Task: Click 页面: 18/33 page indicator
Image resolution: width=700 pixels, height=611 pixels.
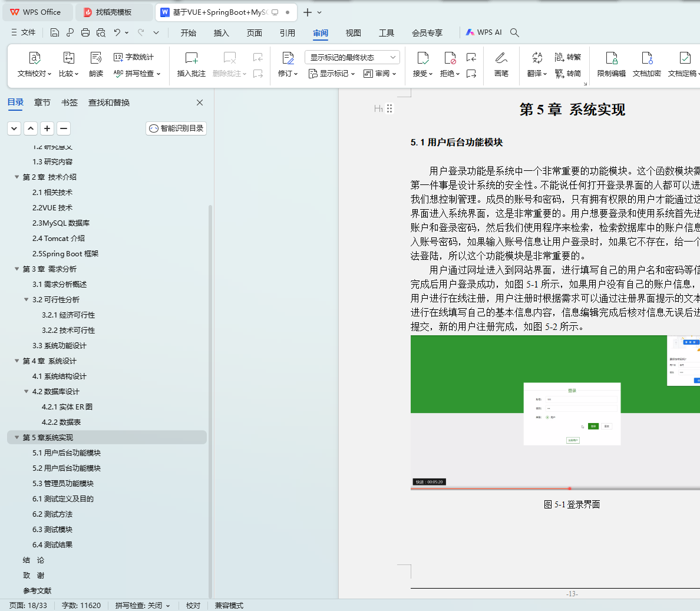Action: click(x=28, y=605)
